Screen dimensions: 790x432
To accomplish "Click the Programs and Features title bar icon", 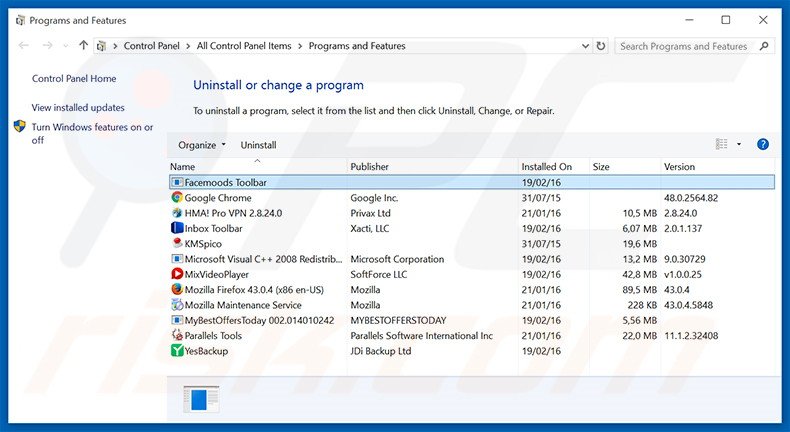I will [20, 21].
